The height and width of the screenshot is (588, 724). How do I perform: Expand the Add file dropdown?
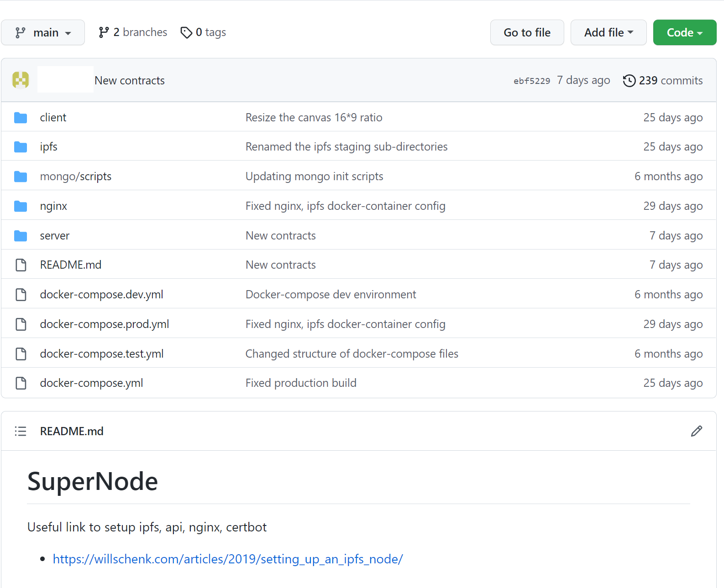(x=608, y=33)
